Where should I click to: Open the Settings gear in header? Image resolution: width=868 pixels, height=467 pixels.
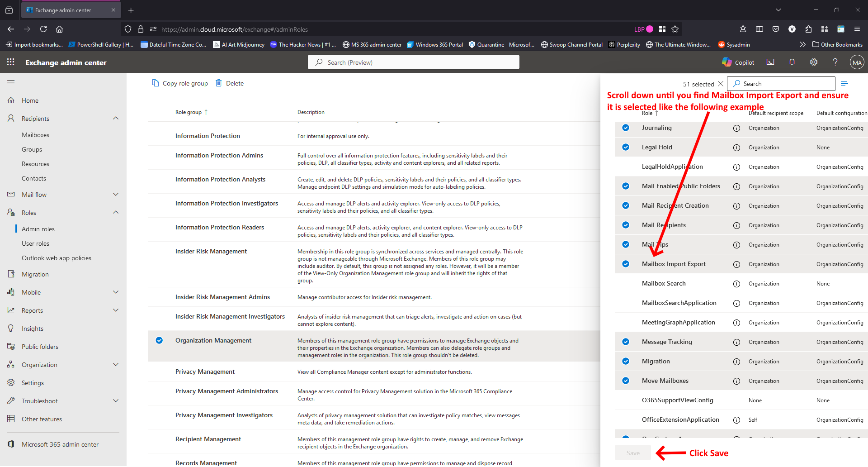coord(813,62)
